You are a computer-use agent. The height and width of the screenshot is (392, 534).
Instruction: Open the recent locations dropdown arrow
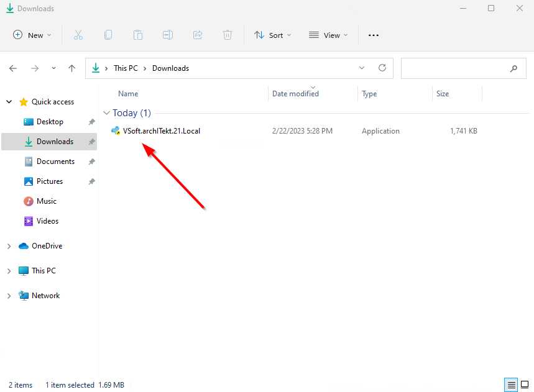click(x=53, y=68)
